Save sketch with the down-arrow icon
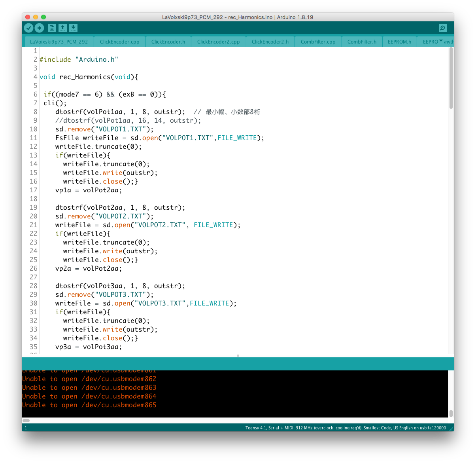Image resolution: width=476 pixels, height=463 pixels. 73,28
